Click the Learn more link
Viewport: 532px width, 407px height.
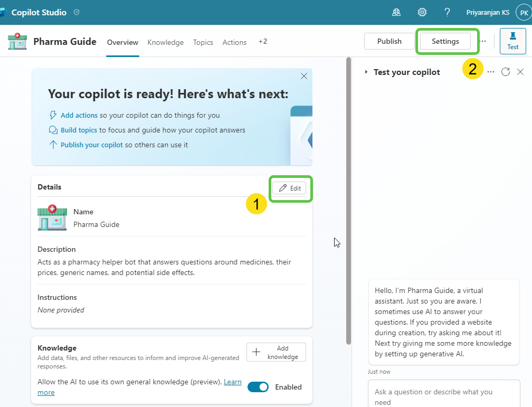coord(232,382)
